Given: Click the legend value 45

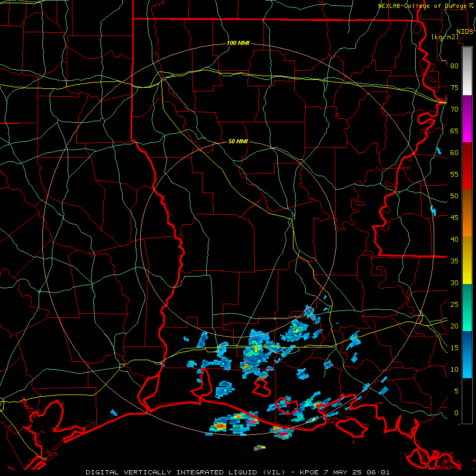Looking at the screenshot, I should click(454, 218).
